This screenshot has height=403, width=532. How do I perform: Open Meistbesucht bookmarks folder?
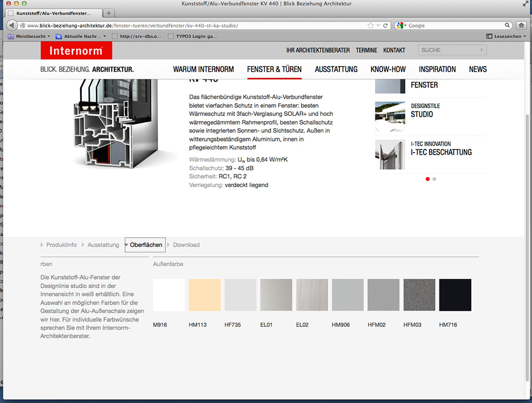29,36
